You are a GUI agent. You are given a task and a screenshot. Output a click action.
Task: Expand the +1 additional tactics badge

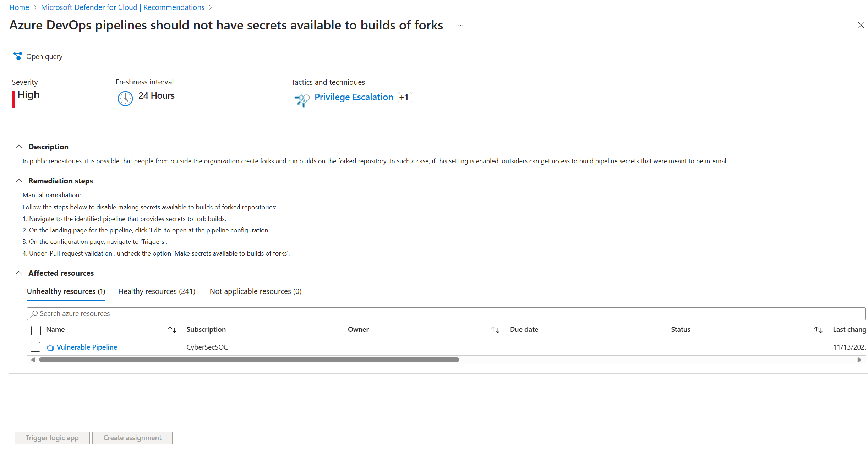(x=405, y=97)
